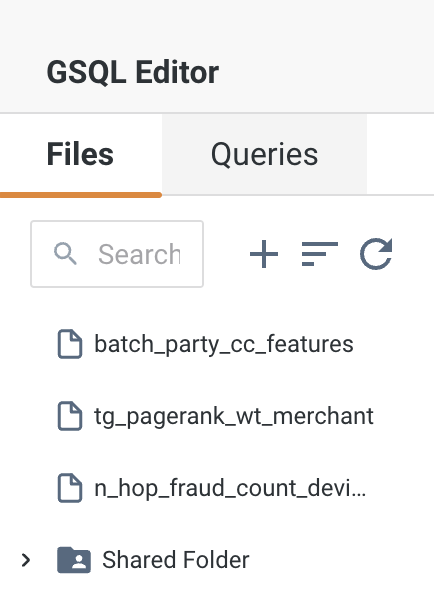Click the blank header bar beside GSQL Editor
The width and height of the screenshot is (434, 600).
pos(326,72)
